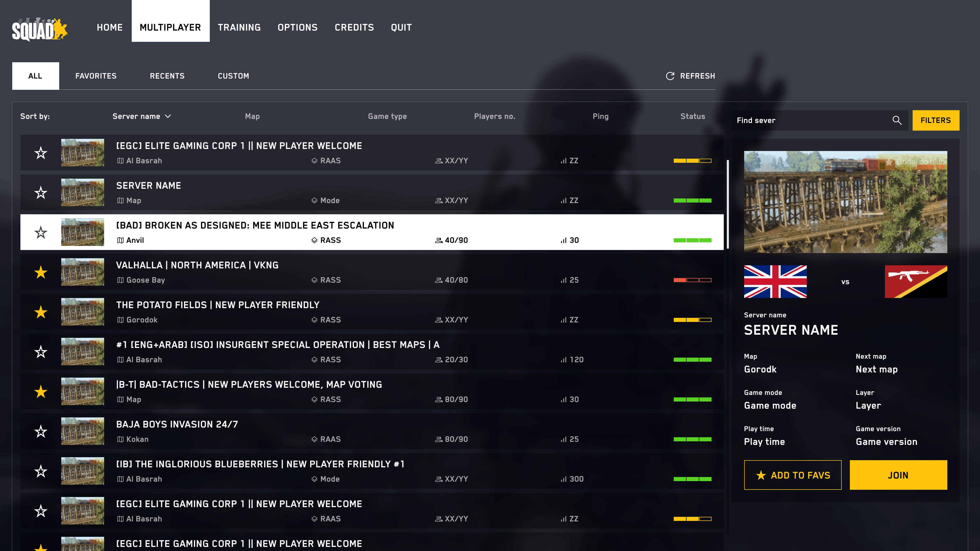
Task: Click the ping signal icon next to 120
Action: pyautogui.click(x=563, y=360)
